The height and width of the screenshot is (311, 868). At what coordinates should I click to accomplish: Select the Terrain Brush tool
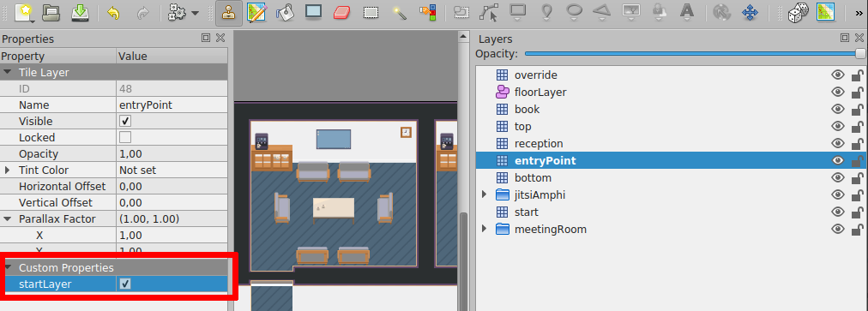click(256, 12)
